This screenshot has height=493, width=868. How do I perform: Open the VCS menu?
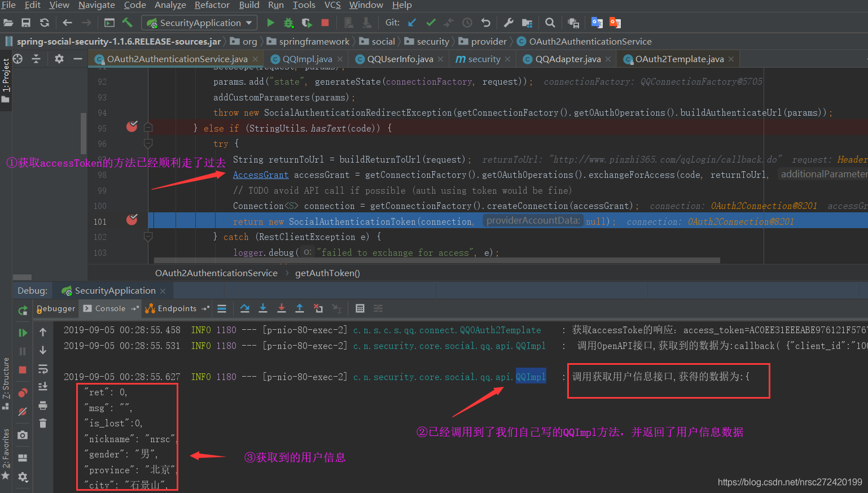[x=332, y=5]
